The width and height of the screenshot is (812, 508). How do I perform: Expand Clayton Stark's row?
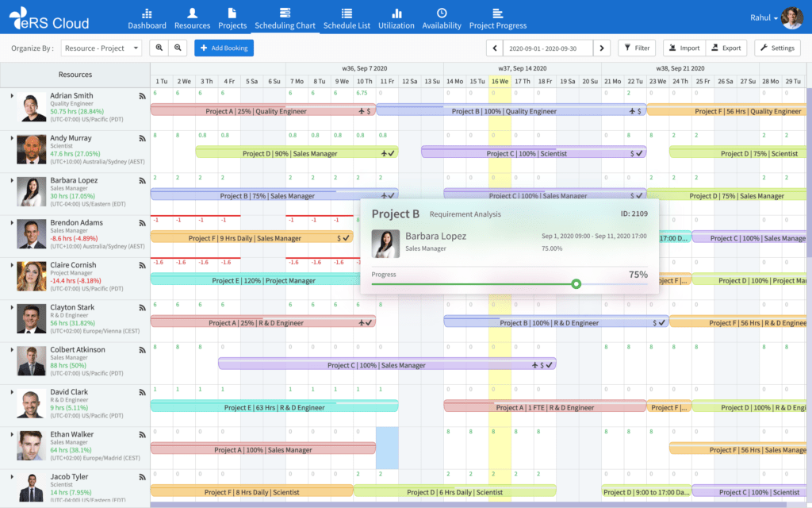[x=11, y=307]
